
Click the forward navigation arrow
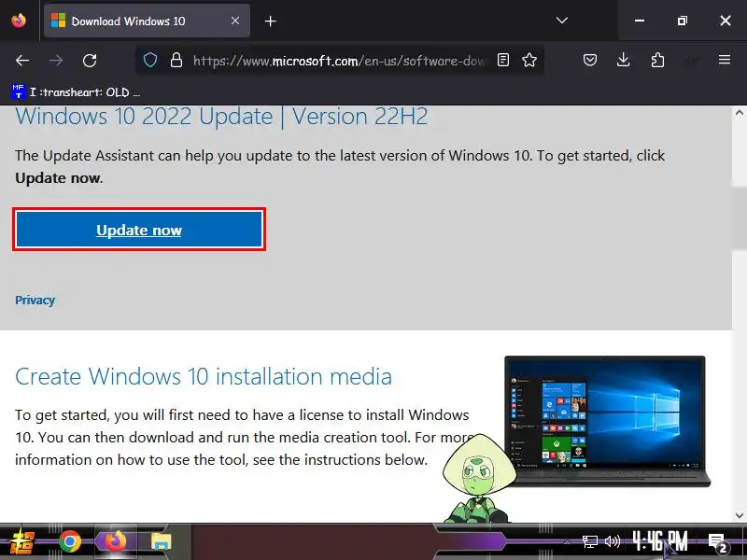[x=56, y=61]
